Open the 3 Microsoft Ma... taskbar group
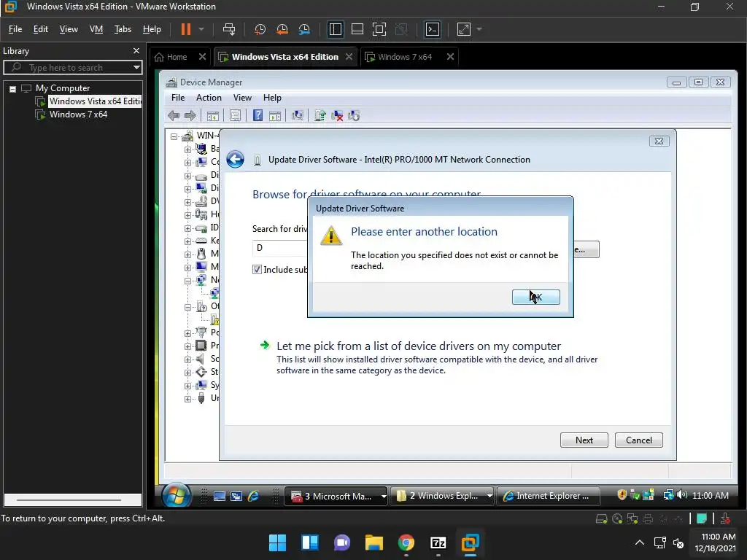This screenshot has height=560, width=747. tap(336, 496)
